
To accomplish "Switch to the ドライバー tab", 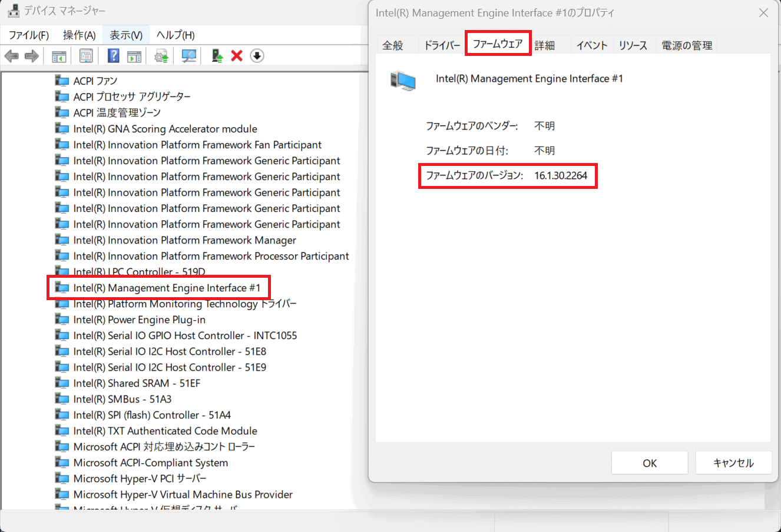I will point(442,45).
